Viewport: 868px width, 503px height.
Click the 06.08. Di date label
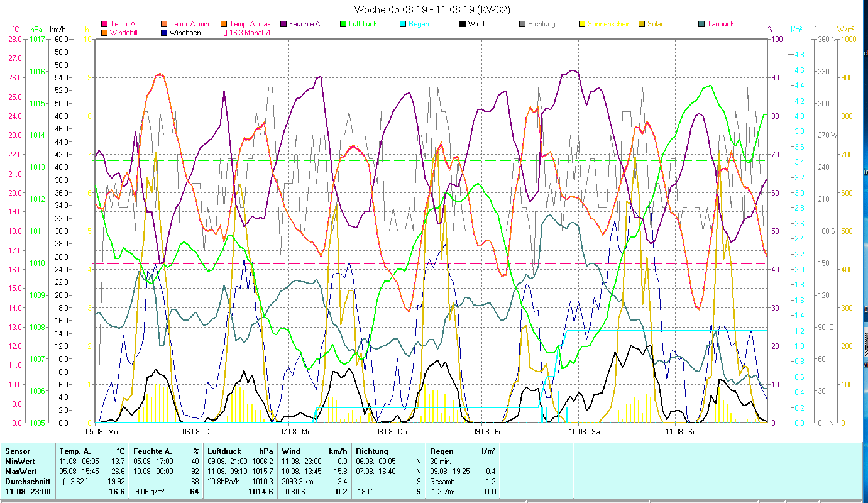(197, 432)
